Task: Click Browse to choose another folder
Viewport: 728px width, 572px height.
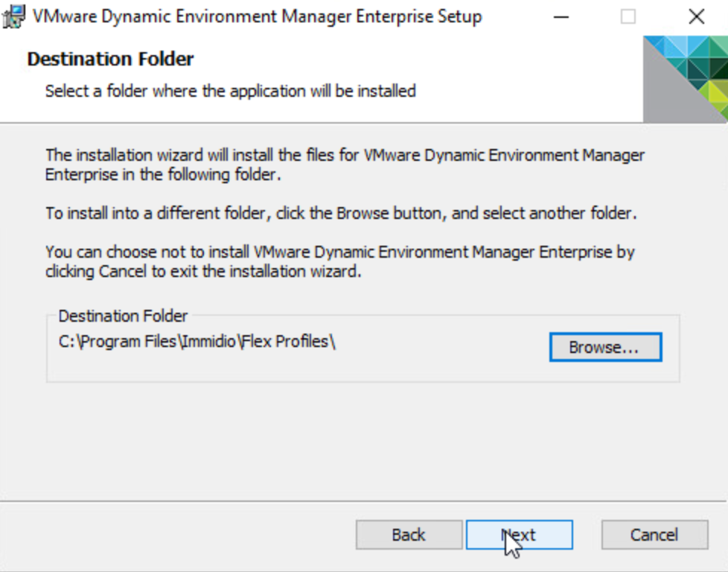Action: [604, 347]
